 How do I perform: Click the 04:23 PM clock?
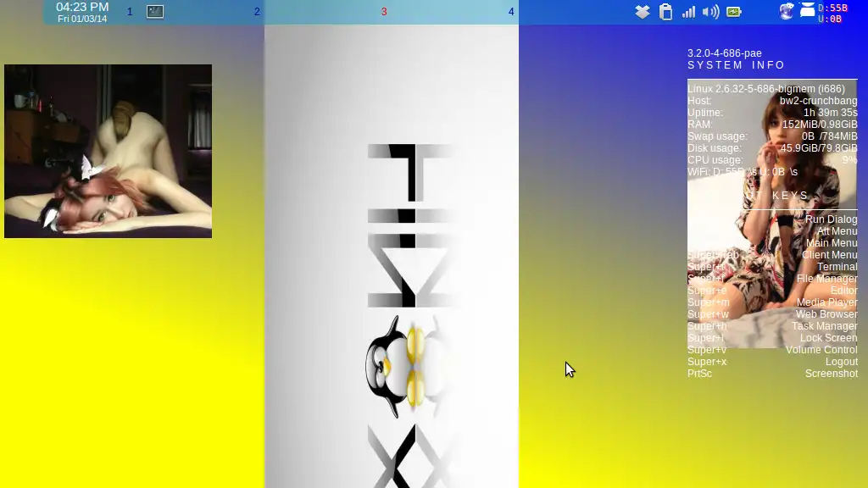pos(82,7)
